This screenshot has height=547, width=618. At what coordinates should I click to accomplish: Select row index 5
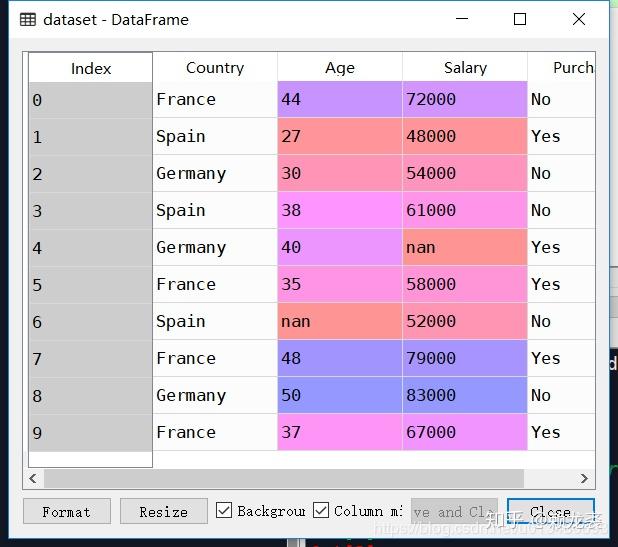[x=90, y=285]
